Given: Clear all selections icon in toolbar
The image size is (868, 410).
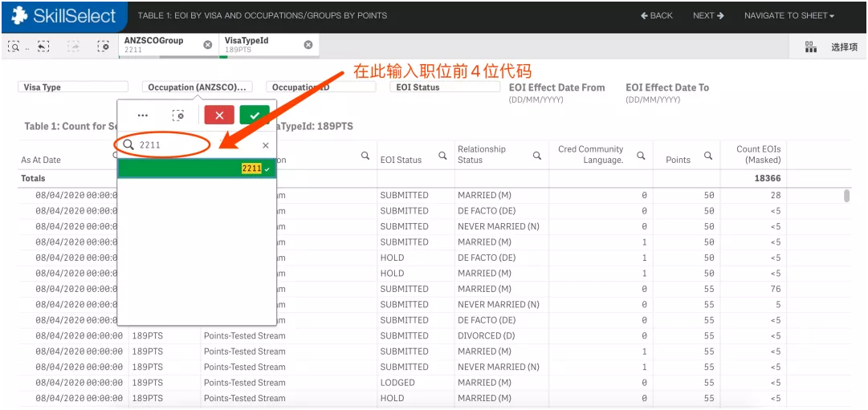Looking at the screenshot, I should tap(104, 47).
